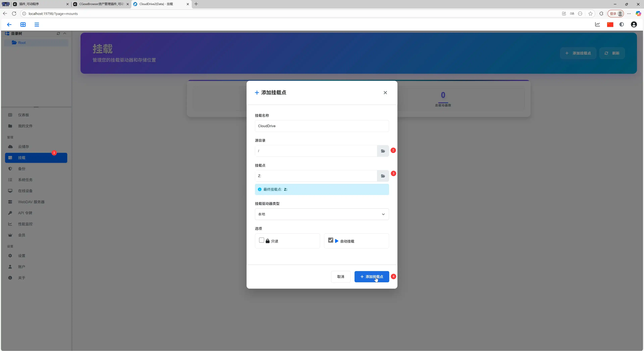Toggle the theme contrast icon in top bar
This screenshot has width=644, height=351.
coord(622,24)
